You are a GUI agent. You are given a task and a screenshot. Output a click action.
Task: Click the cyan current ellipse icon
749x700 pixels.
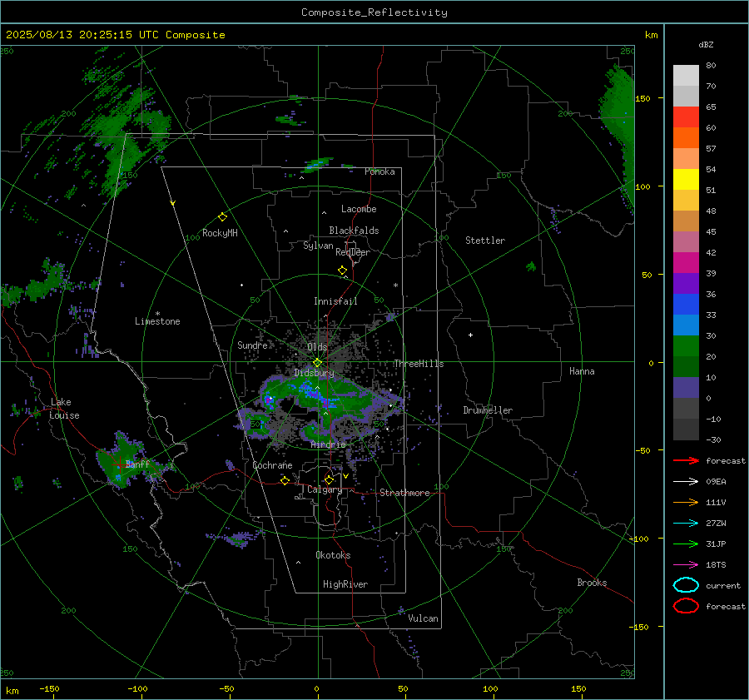click(686, 585)
